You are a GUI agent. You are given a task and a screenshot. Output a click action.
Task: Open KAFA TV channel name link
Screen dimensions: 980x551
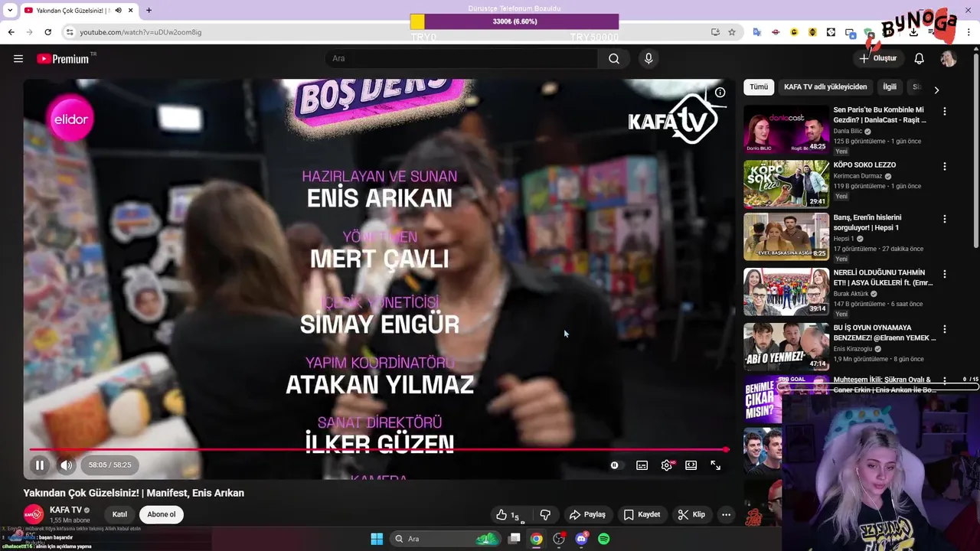pyautogui.click(x=65, y=510)
